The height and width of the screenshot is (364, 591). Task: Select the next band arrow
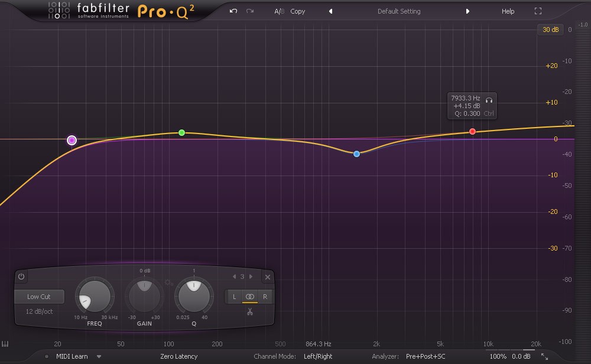(x=251, y=277)
